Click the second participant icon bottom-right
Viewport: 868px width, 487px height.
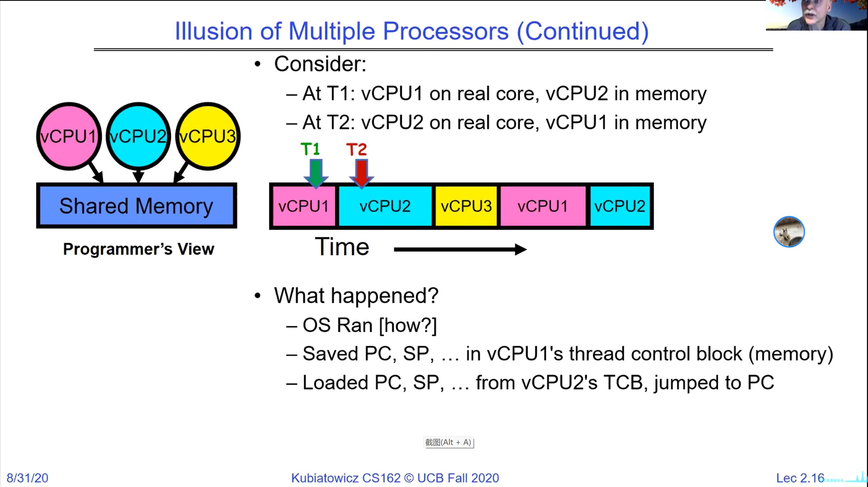tap(789, 231)
